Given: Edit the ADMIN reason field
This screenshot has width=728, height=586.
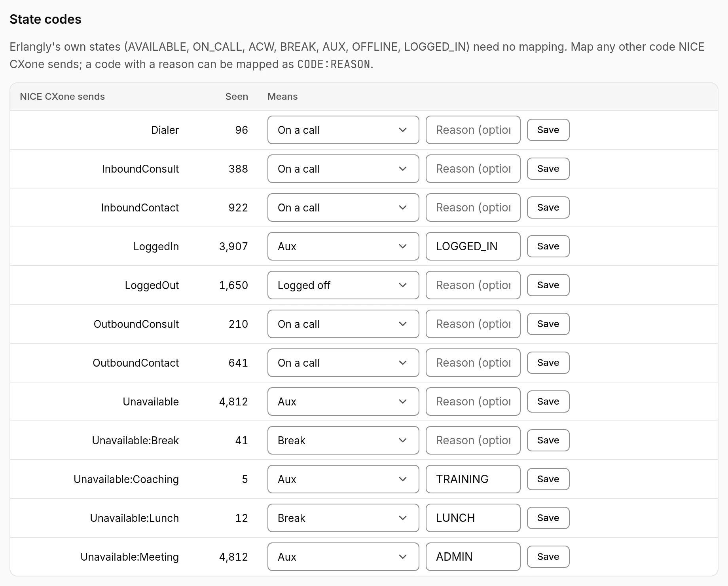Looking at the screenshot, I should tap(473, 557).
